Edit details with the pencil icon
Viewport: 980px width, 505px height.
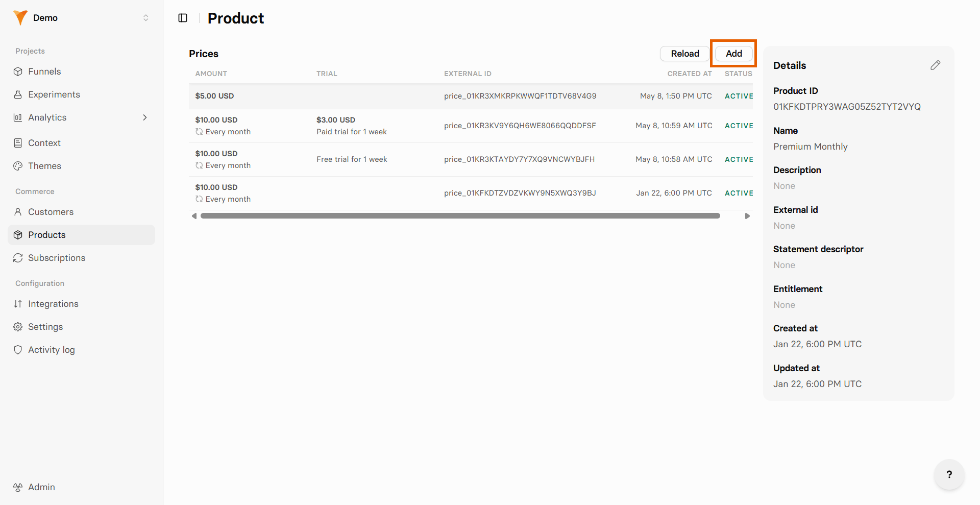point(935,65)
